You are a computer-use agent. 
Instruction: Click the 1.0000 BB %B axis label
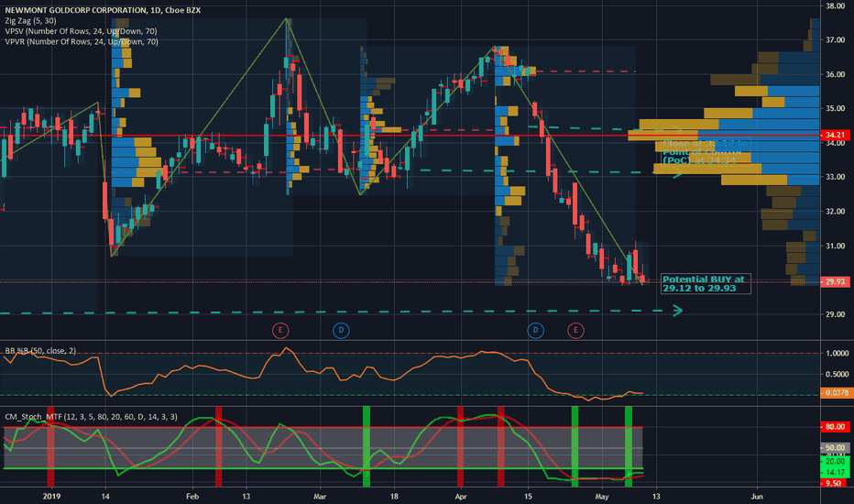838,354
